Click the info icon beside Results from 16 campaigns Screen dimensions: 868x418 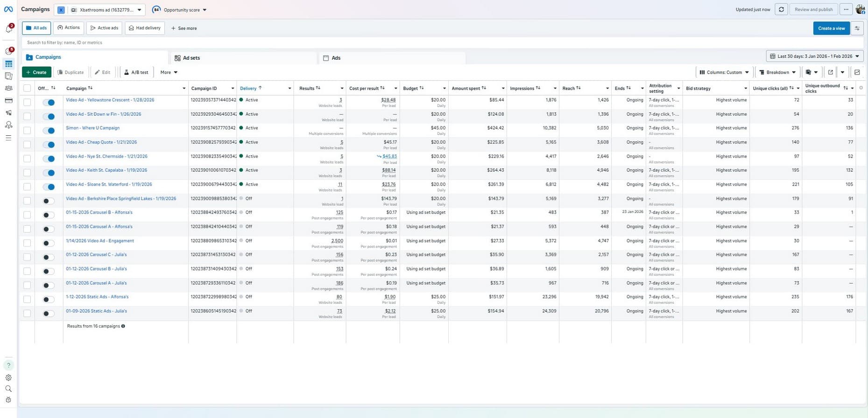[x=123, y=326]
